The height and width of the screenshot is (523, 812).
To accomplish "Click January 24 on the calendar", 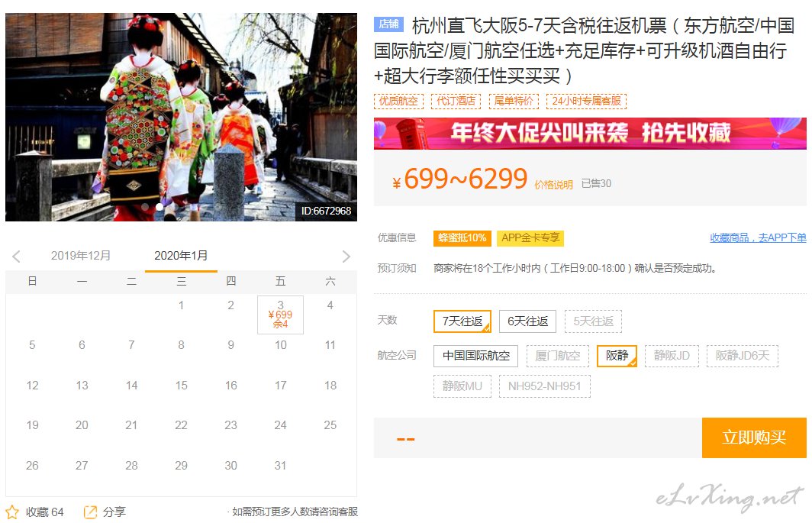I will [x=280, y=425].
